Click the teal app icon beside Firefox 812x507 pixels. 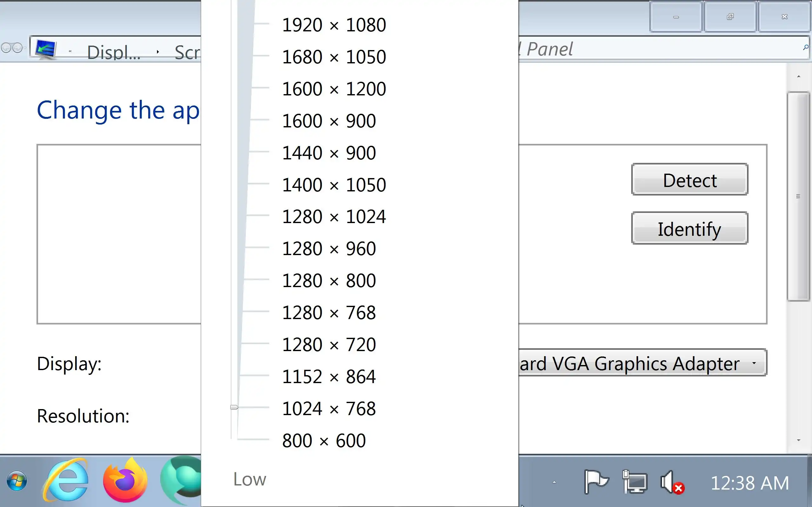(181, 480)
